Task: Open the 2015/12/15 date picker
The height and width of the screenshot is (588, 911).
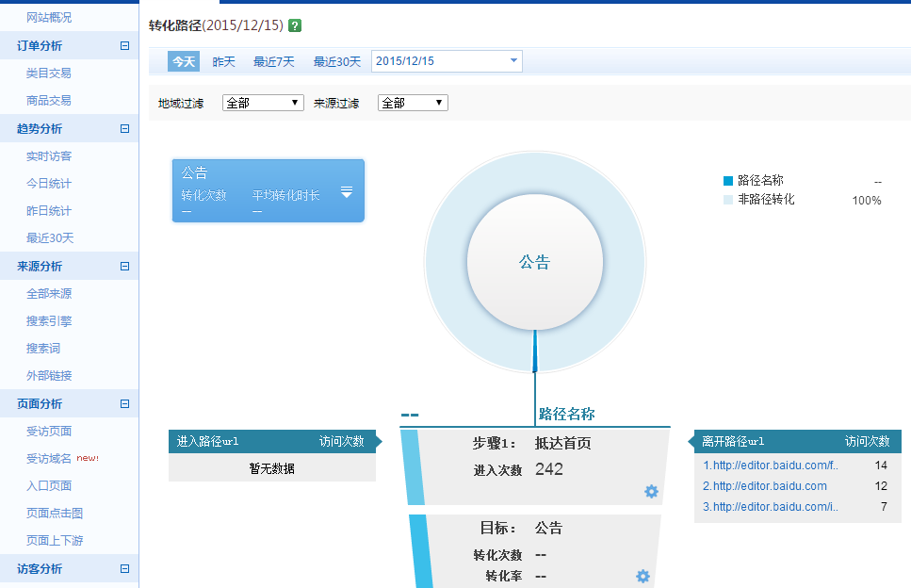Action: pos(446,60)
